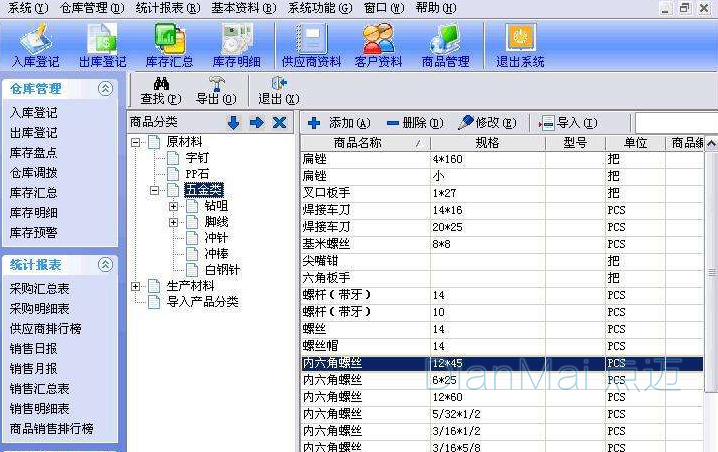Open 出库登记 toolbar icon
Viewport: 718px width, 452px height.
pyautogui.click(x=101, y=45)
